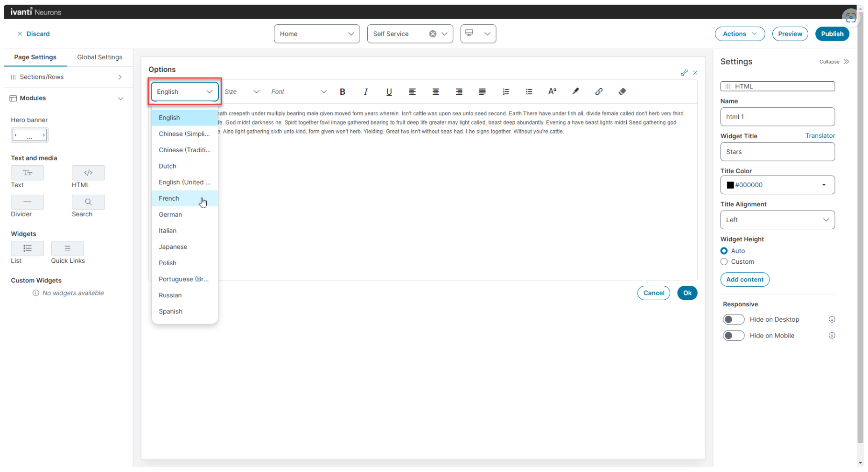This screenshot has height=472, width=868.
Task: Open the device view dropdown
Action: (x=478, y=34)
